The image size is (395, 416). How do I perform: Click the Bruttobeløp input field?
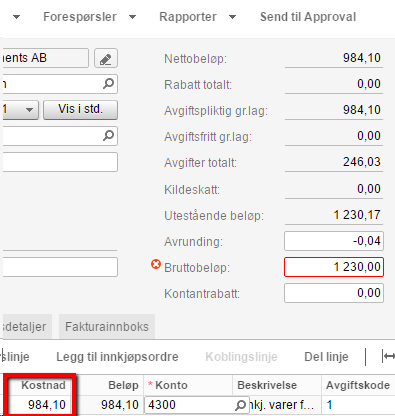coord(334,267)
